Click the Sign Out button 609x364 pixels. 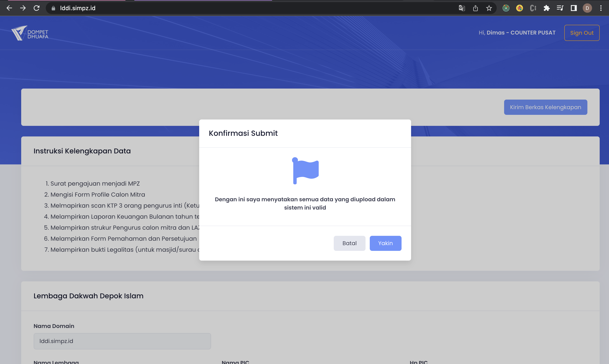(x=581, y=33)
